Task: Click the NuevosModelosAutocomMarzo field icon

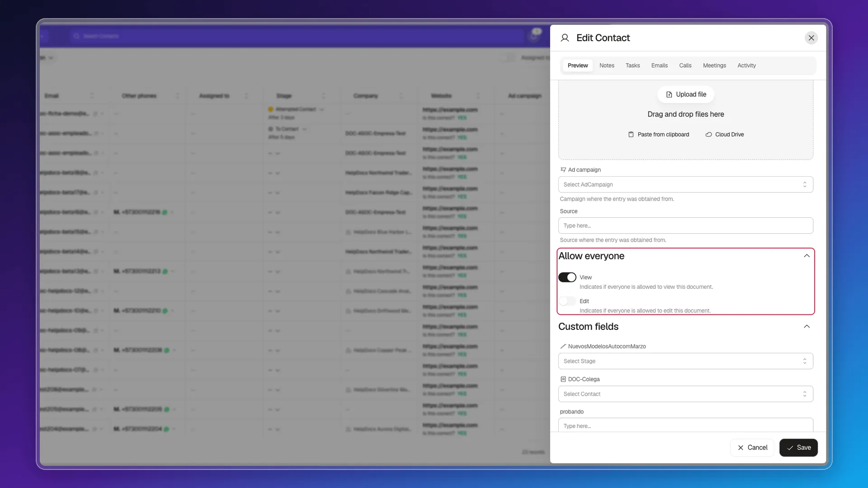Action: (563, 347)
